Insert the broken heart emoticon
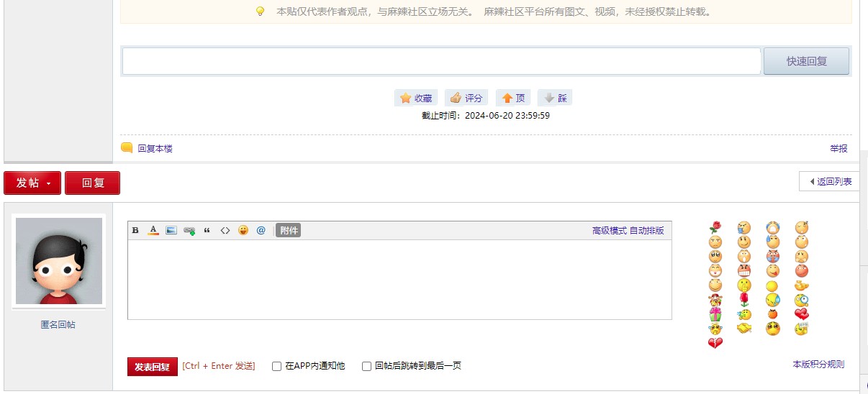Viewport: 868px width, 394px height. tap(715, 343)
